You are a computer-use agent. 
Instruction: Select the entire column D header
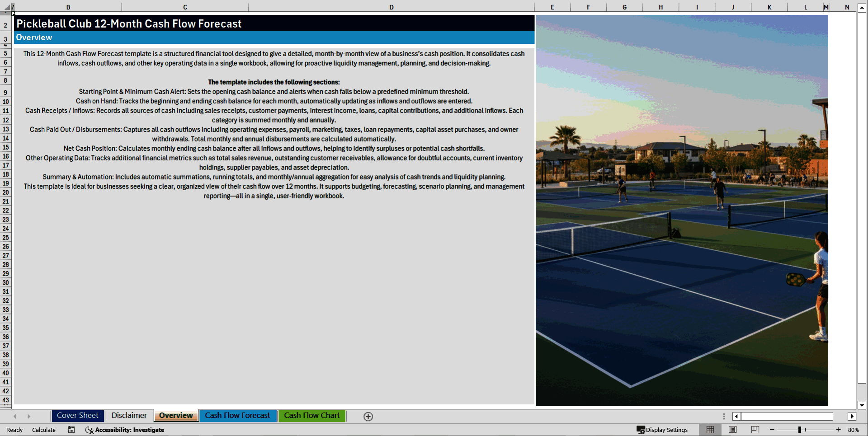pos(391,7)
